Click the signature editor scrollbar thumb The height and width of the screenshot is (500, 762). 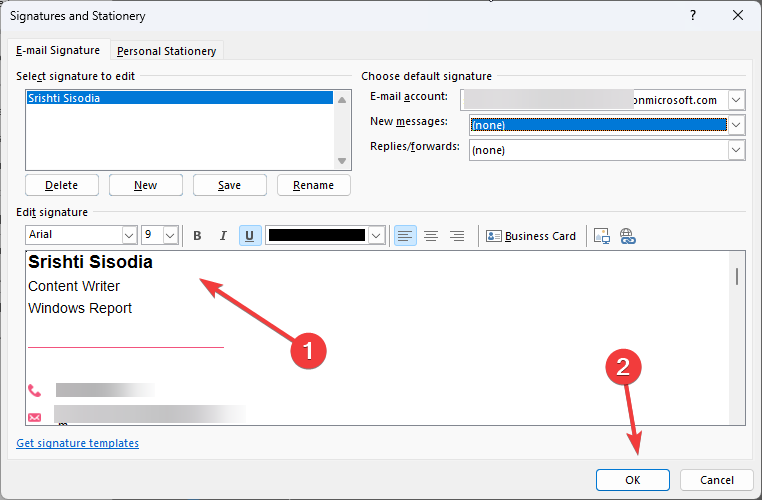pos(737,276)
